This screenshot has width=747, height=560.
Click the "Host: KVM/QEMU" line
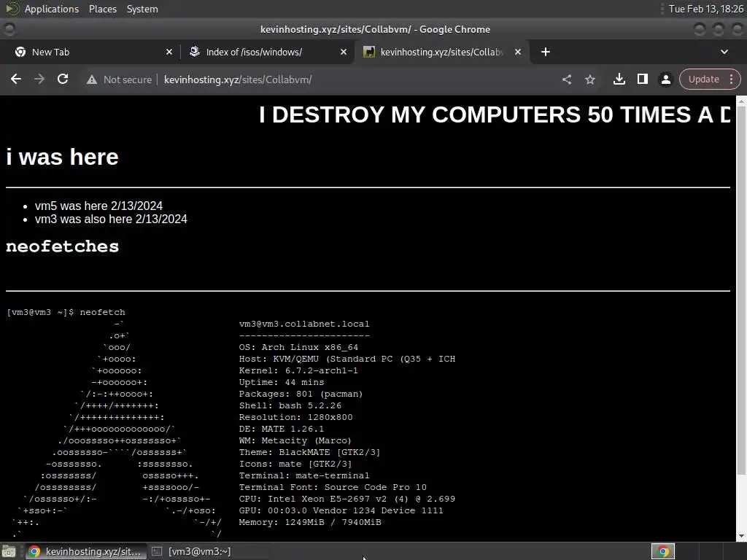[347, 359]
